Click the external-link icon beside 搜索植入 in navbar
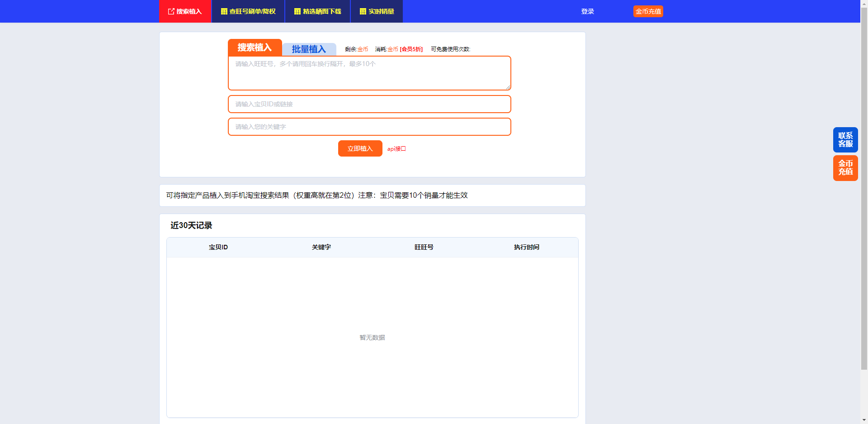 [171, 11]
